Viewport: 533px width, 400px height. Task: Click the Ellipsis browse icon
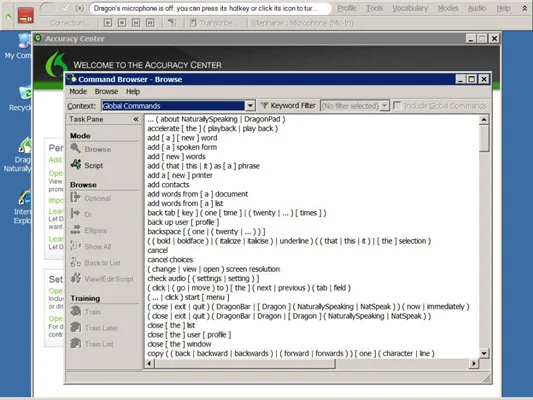(75, 230)
